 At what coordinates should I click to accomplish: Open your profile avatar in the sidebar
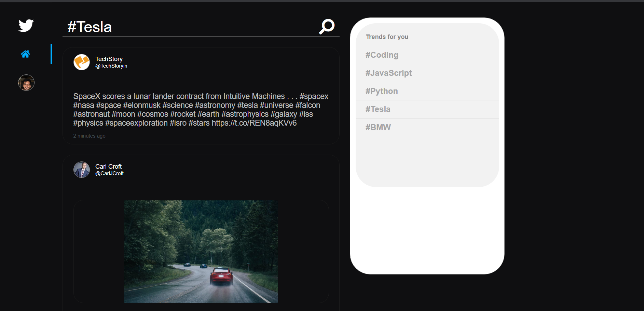point(26,83)
